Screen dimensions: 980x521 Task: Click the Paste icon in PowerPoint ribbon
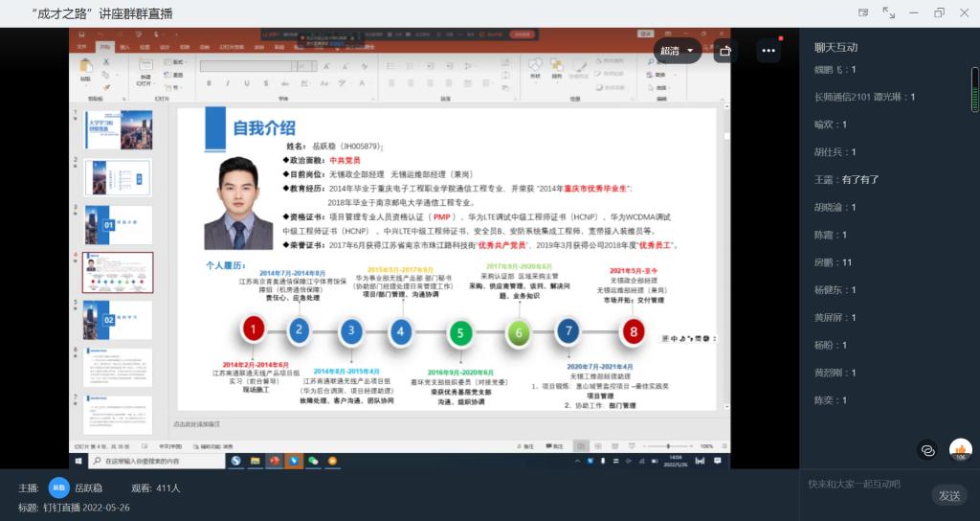pyautogui.click(x=86, y=69)
